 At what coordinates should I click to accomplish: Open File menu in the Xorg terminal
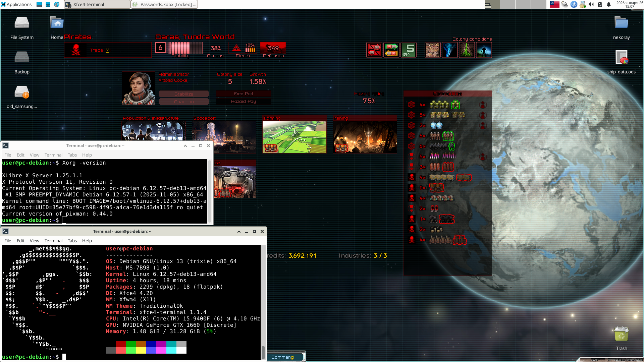click(8, 155)
